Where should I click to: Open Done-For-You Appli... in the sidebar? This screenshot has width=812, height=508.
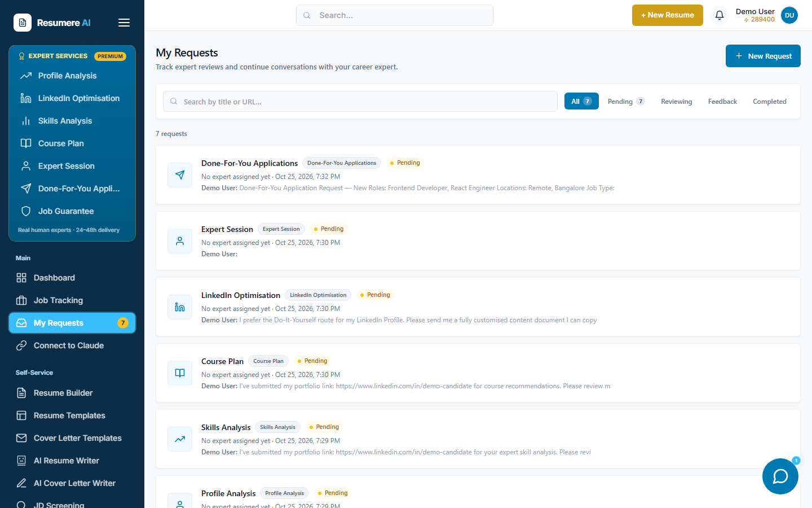coord(72,189)
